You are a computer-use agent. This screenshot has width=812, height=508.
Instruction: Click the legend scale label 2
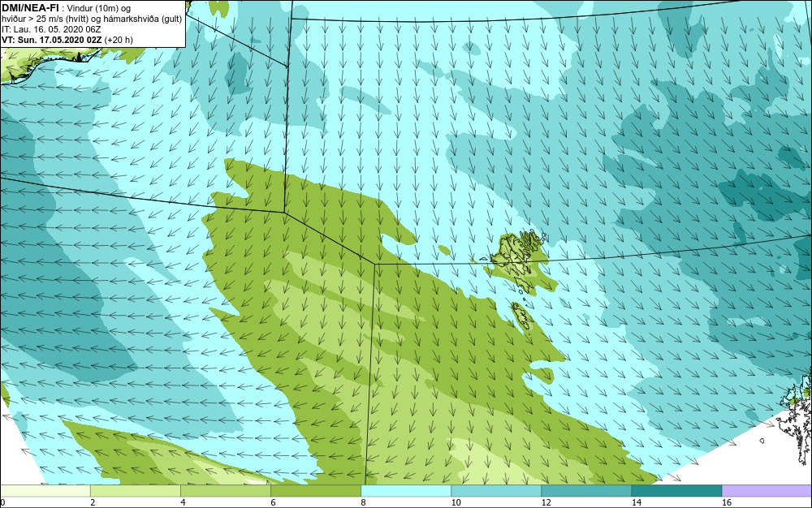click(x=93, y=502)
